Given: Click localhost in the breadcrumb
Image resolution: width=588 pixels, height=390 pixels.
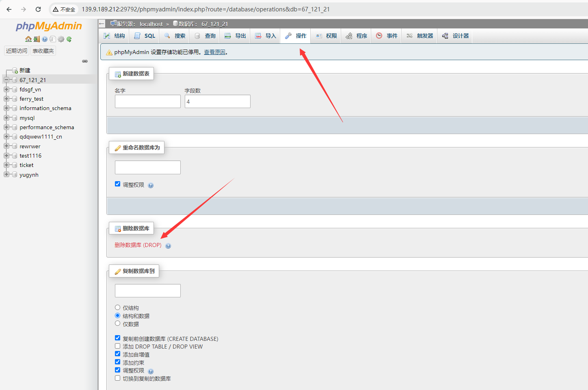Looking at the screenshot, I should 151,24.
